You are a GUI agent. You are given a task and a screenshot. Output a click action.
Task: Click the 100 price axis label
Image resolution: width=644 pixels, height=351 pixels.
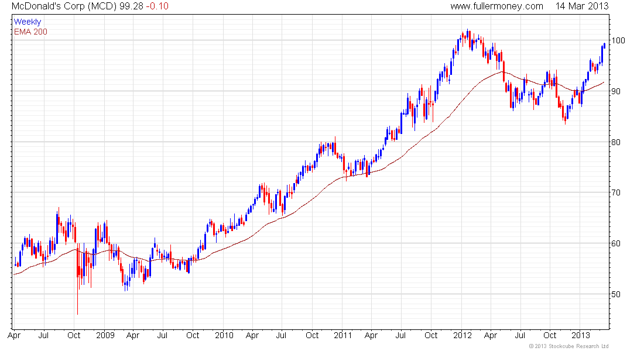(619, 40)
